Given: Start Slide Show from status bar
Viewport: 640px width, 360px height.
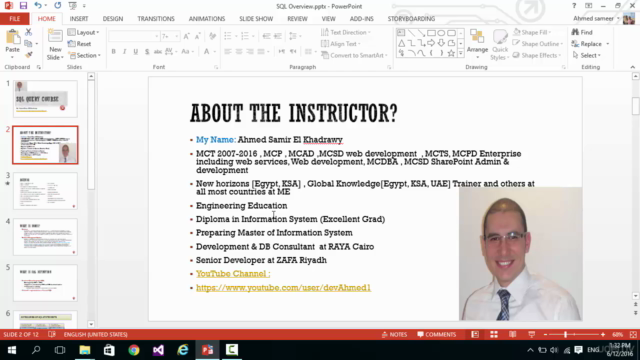Looking at the screenshot, I should (531, 334).
